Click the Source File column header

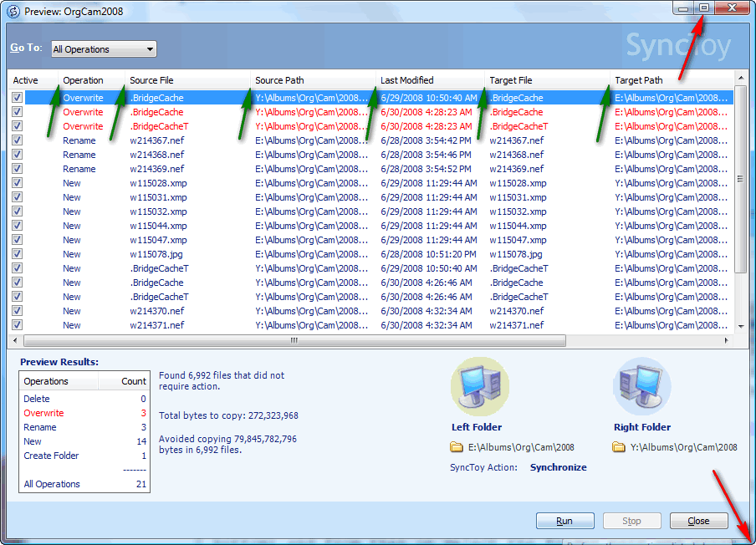coord(187,80)
